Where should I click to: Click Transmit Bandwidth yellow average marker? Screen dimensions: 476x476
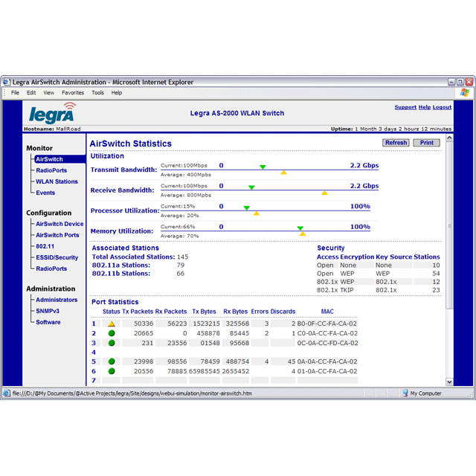pos(283,173)
